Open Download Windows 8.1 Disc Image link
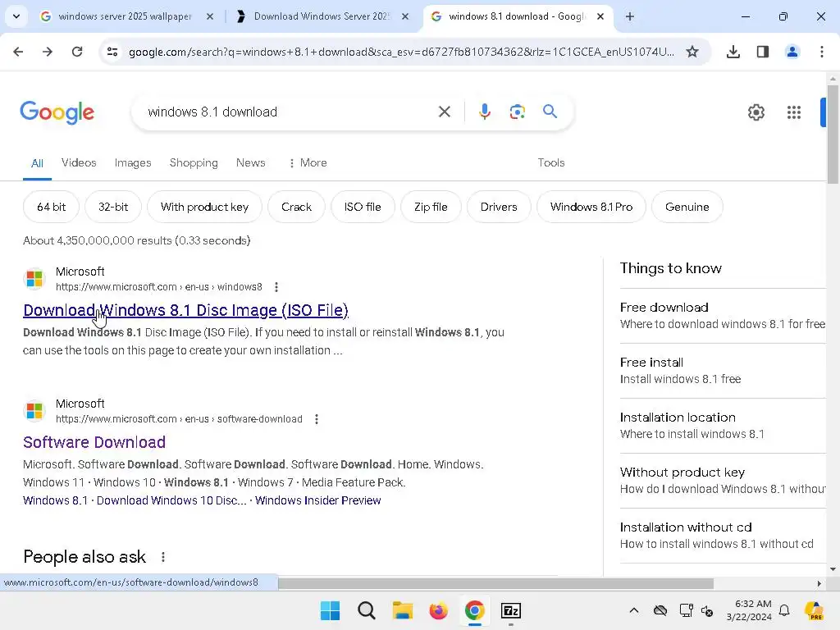840x630 pixels. 186,310
